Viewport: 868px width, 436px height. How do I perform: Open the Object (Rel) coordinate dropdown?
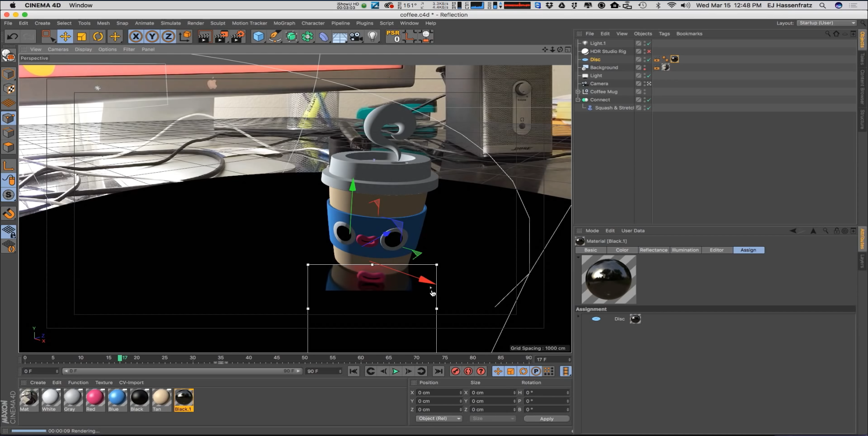click(439, 419)
